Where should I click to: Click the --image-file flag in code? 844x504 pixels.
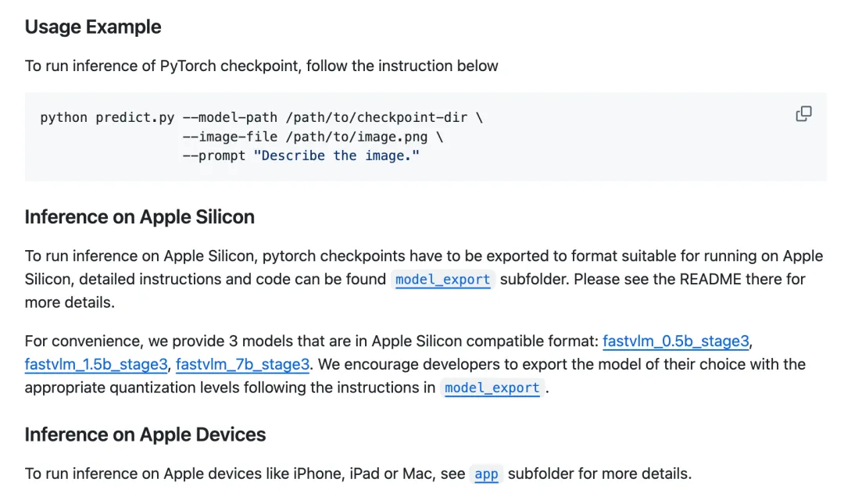pyautogui.click(x=230, y=137)
